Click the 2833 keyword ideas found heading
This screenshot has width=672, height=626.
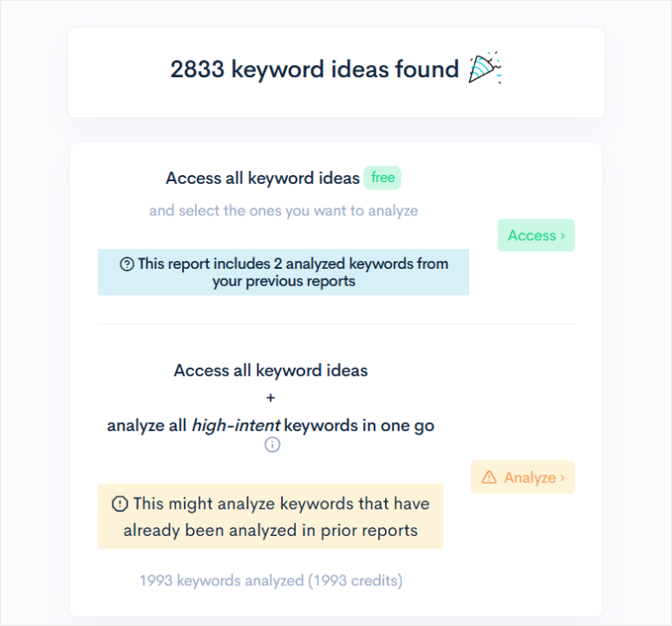tap(315, 69)
